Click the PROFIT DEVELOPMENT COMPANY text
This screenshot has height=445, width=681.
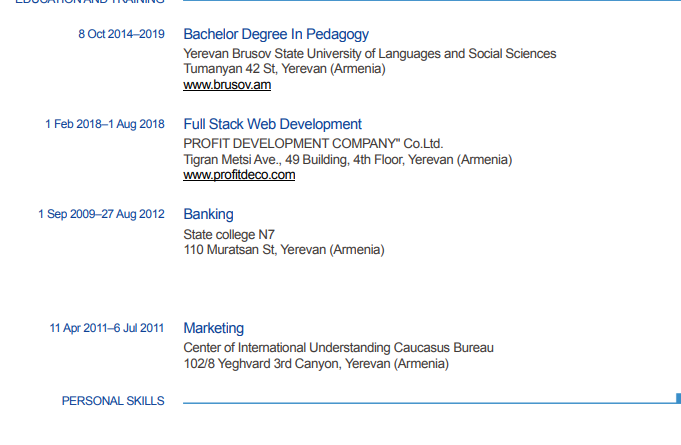313,144
